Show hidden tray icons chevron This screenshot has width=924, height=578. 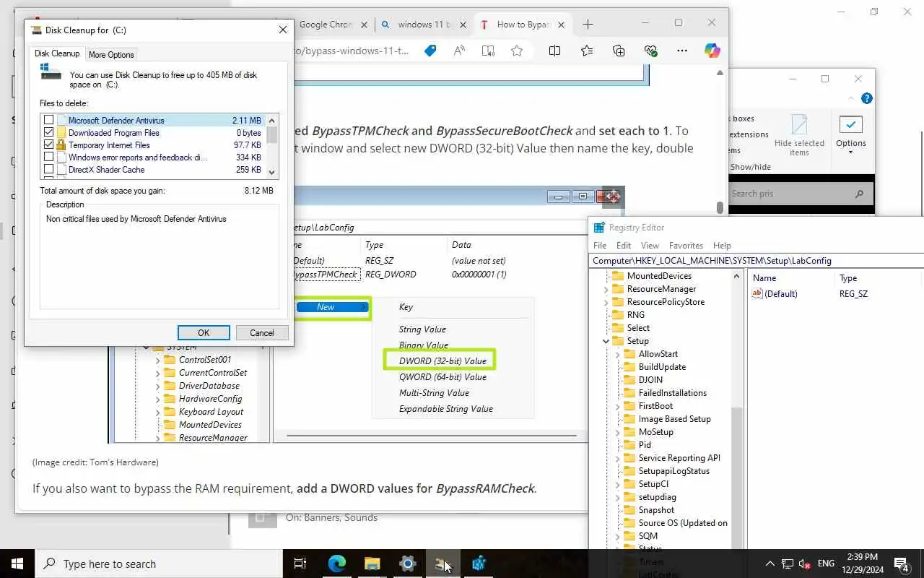coord(770,564)
